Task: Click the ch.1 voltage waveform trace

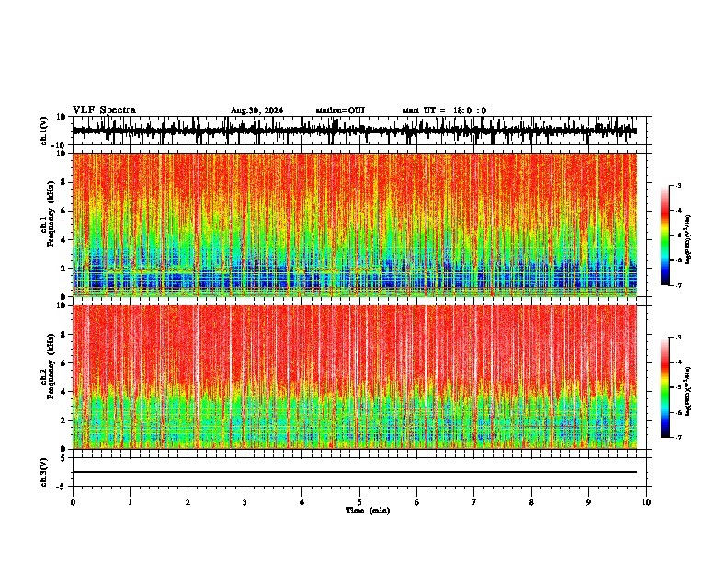Action: (x=355, y=131)
